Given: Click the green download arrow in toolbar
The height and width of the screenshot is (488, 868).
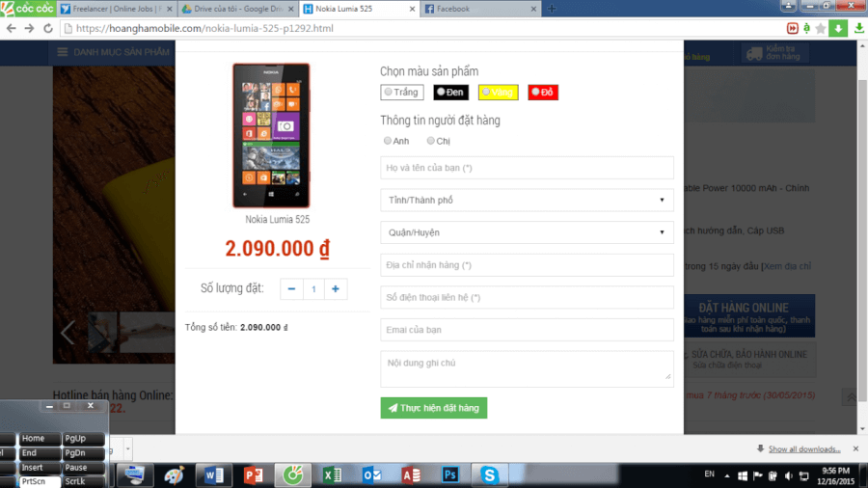Looking at the screenshot, I should [x=837, y=28].
